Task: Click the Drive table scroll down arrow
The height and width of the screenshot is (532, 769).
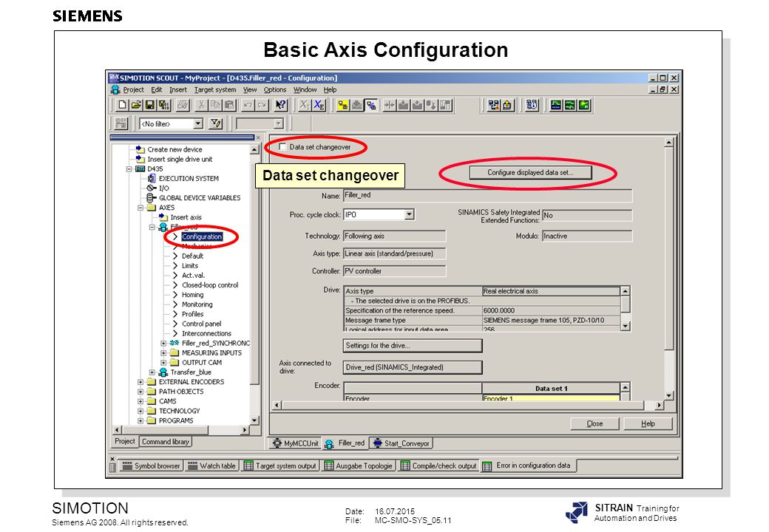Action: click(625, 327)
